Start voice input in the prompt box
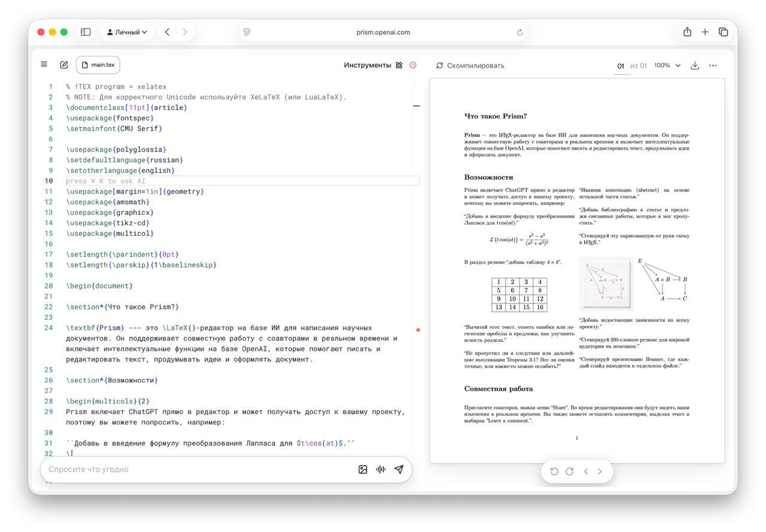 [381, 470]
